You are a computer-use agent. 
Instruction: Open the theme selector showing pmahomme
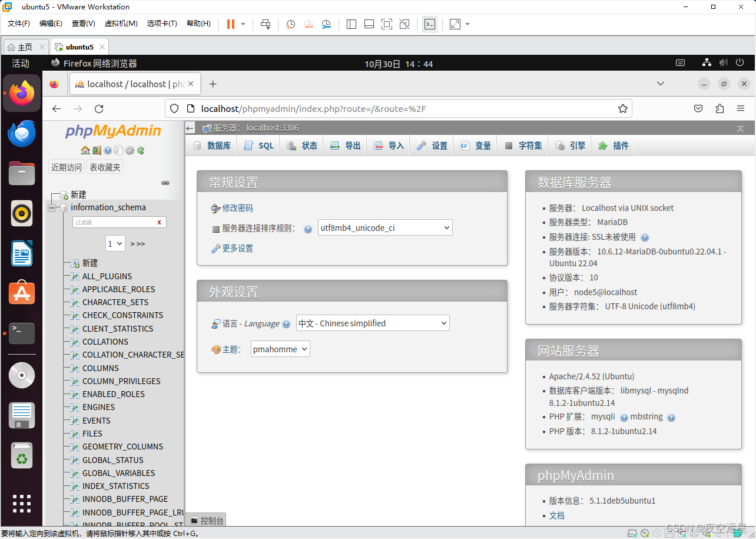coord(280,349)
